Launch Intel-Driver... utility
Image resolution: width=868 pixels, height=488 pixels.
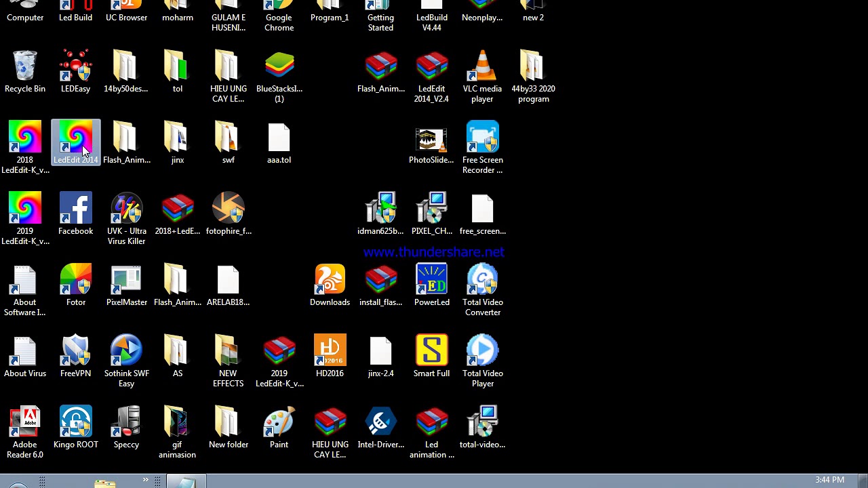[x=381, y=428]
